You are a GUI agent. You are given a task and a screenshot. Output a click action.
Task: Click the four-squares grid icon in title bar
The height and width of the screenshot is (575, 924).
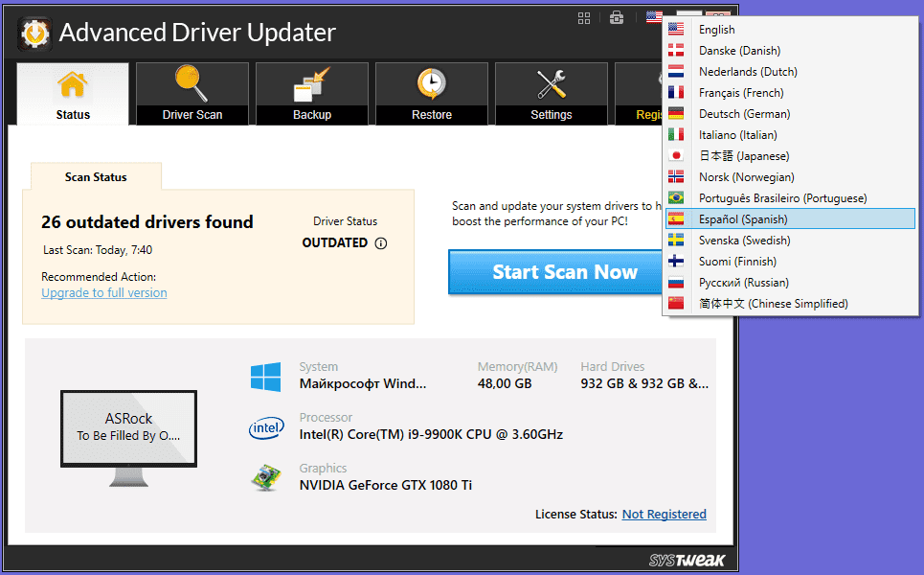584,18
